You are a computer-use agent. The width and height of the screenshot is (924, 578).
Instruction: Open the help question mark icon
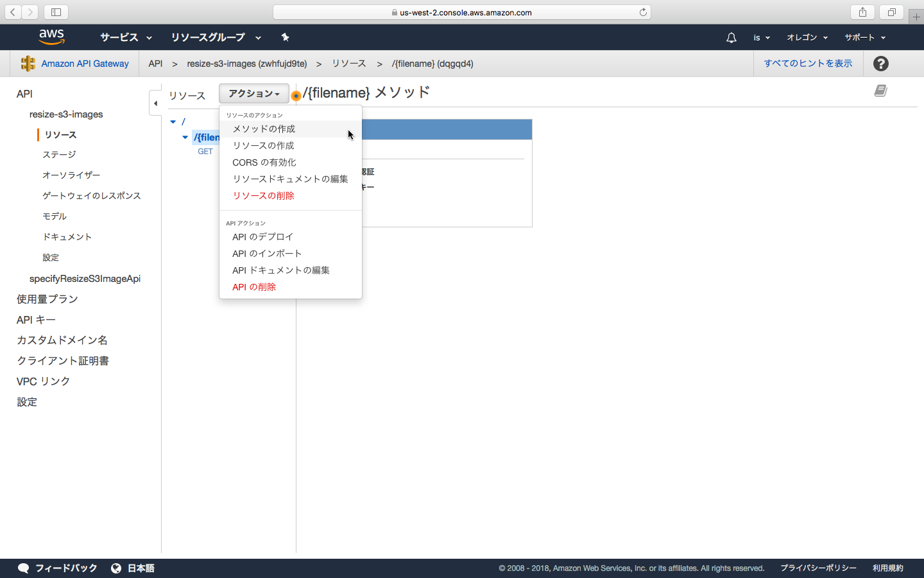point(881,64)
